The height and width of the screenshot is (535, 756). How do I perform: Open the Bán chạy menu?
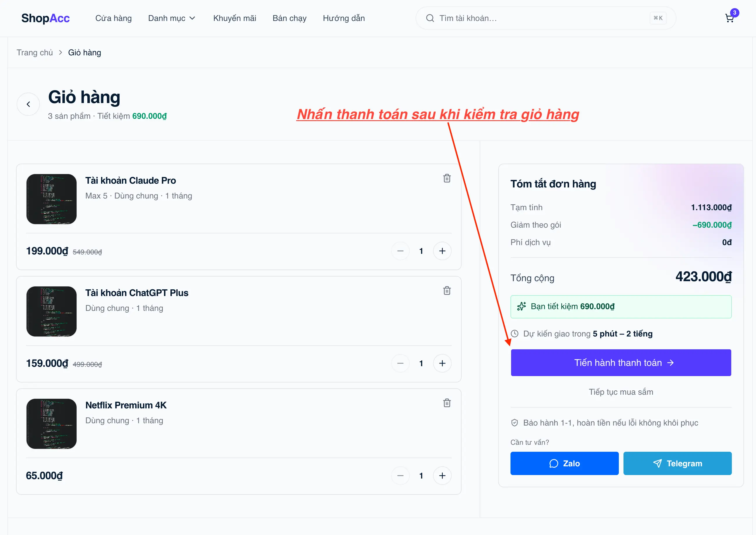tap(289, 18)
